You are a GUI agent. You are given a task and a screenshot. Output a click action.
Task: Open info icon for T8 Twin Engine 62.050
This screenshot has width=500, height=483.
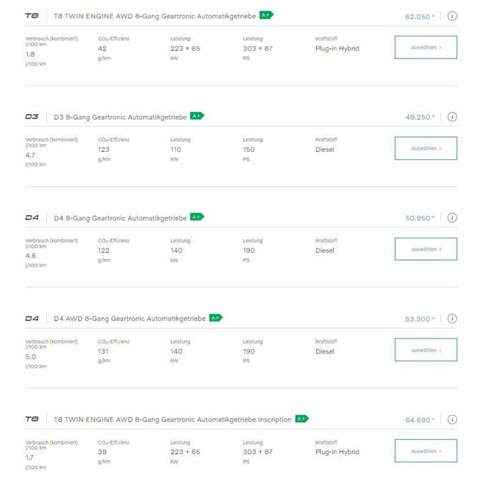(452, 16)
